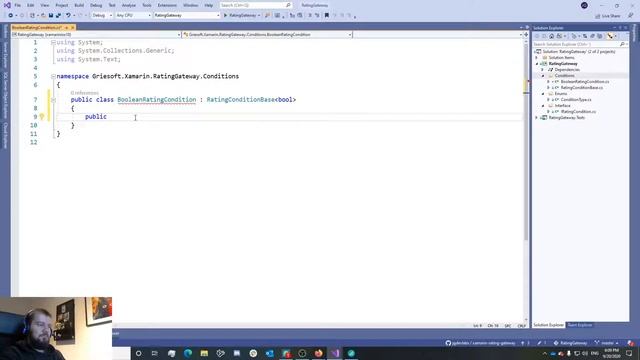Viewport: 640px width, 360px height.
Task: Close the BooleanRatingCondition.cs tab
Action: (73, 27)
